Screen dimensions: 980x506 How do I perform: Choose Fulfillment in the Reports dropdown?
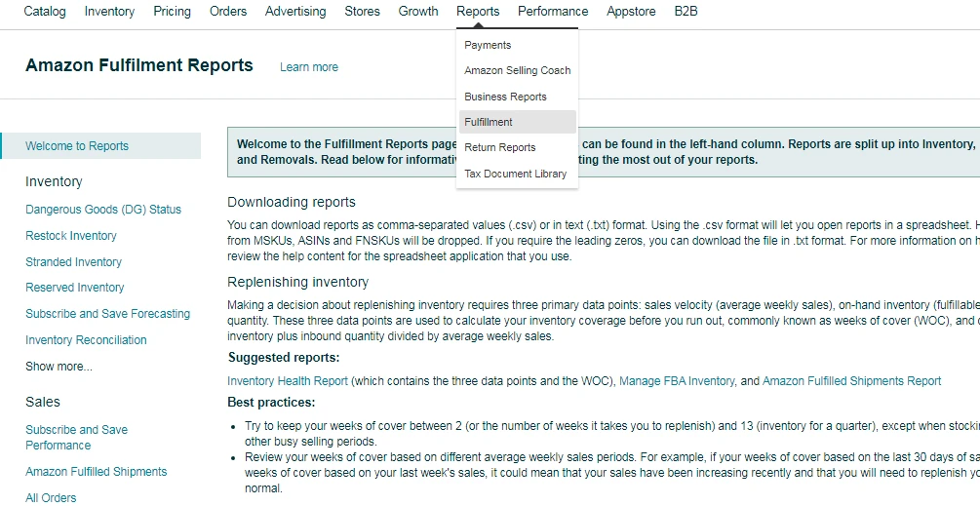[x=518, y=122]
